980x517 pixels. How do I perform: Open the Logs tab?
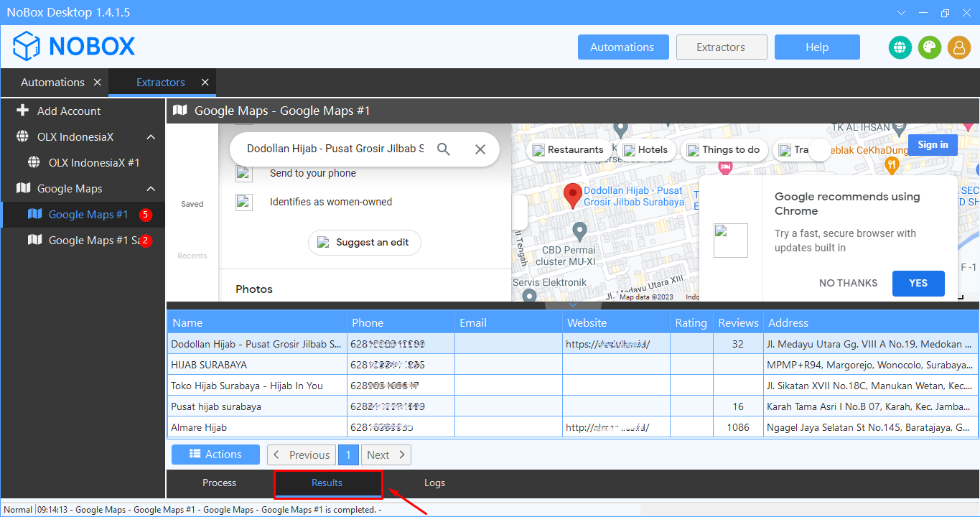click(x=434, y=483)
